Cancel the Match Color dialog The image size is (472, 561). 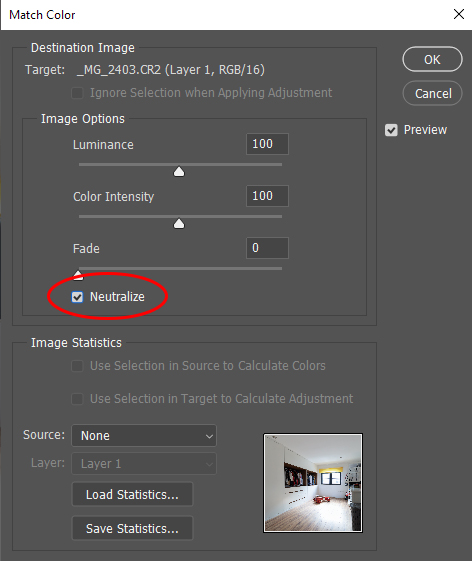[x=433, y=93]
